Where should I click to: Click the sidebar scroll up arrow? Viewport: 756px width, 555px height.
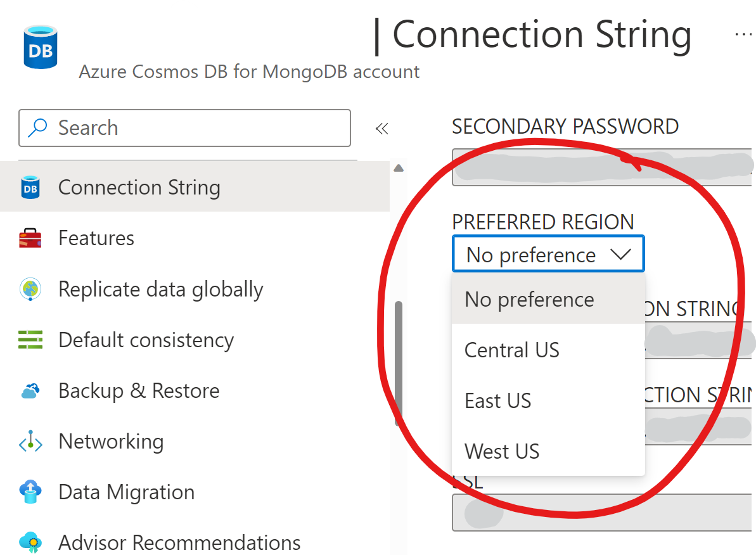[399, 169]
